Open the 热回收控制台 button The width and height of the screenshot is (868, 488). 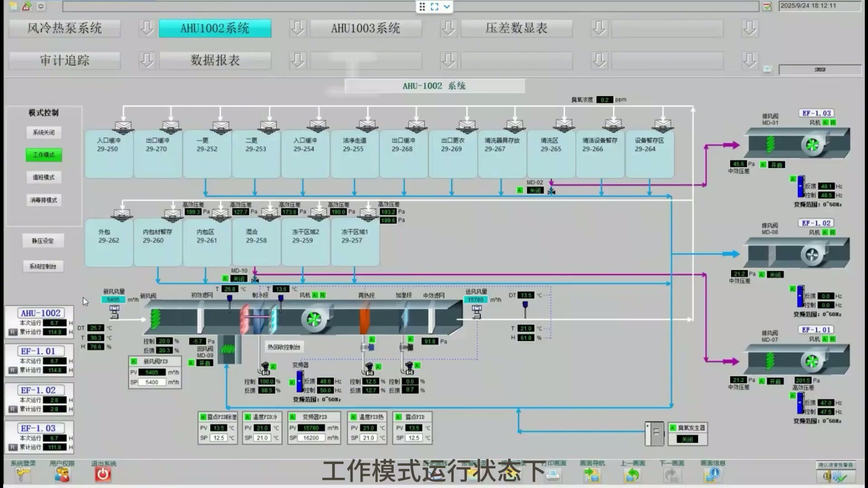284,347
